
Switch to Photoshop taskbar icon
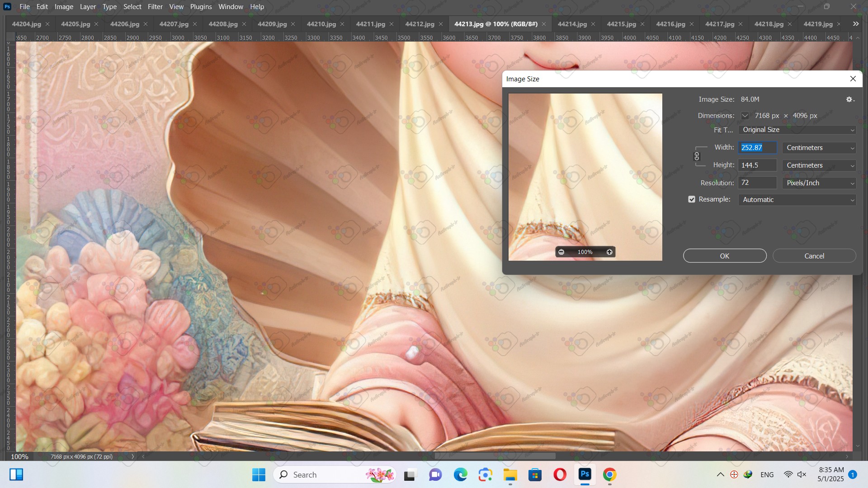pyautogui.click(x=585, y=474)
